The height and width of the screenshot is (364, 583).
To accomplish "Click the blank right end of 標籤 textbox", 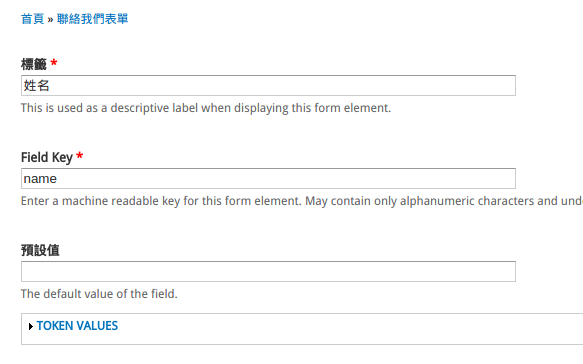I will tap(483, 86).
